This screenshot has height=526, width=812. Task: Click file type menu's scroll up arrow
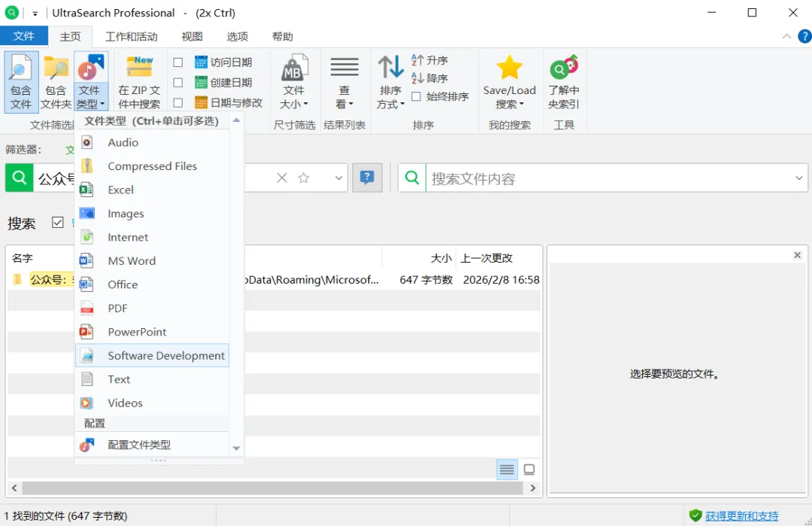(237, 120)
